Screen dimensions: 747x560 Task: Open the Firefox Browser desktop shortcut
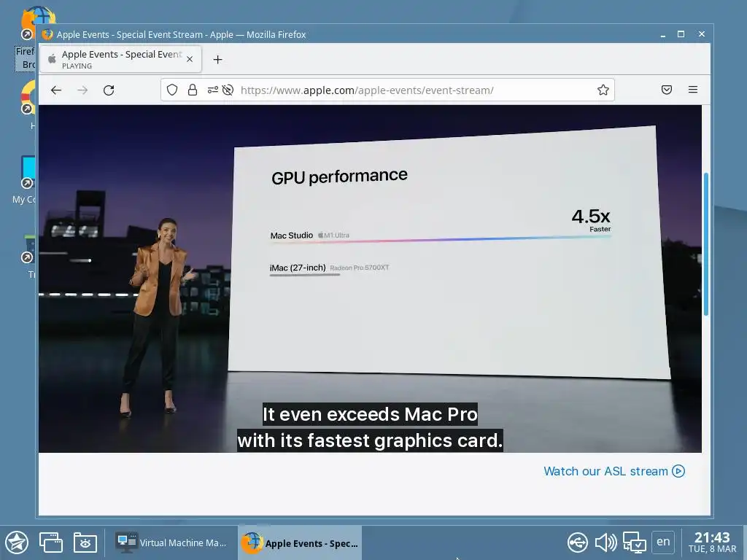pyautogui.click(x=26, y=38)
